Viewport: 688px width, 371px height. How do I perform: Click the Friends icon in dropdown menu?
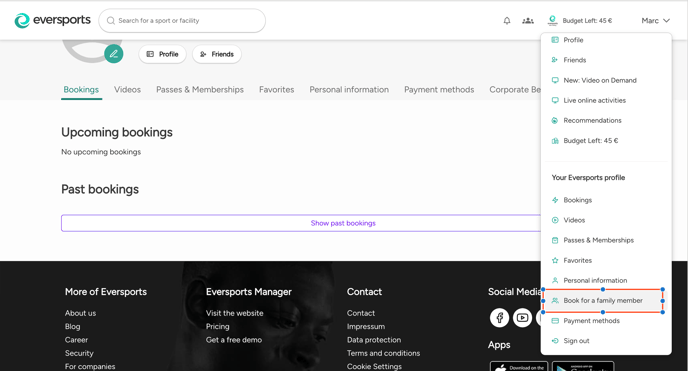tap(555, 60)
